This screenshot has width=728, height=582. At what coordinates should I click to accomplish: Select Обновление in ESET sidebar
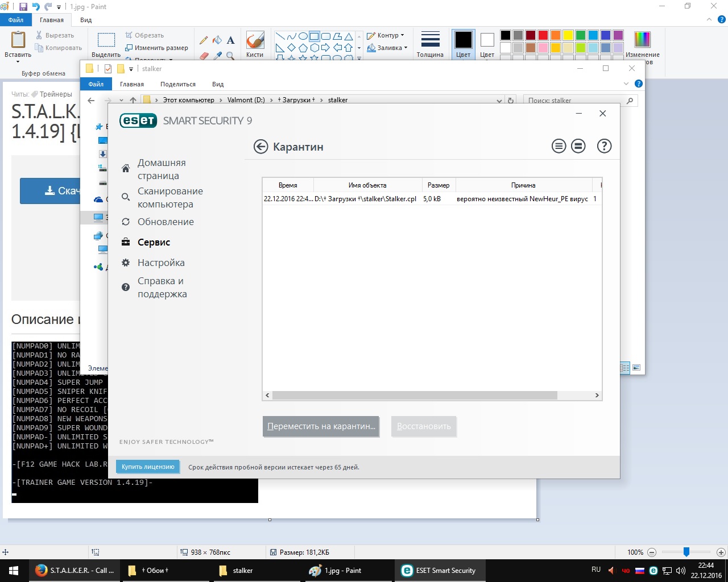coord(166,222)
